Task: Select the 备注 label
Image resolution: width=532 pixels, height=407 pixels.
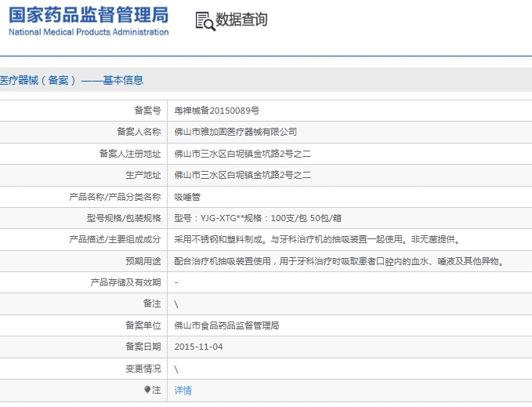Action: coord(152,303)
